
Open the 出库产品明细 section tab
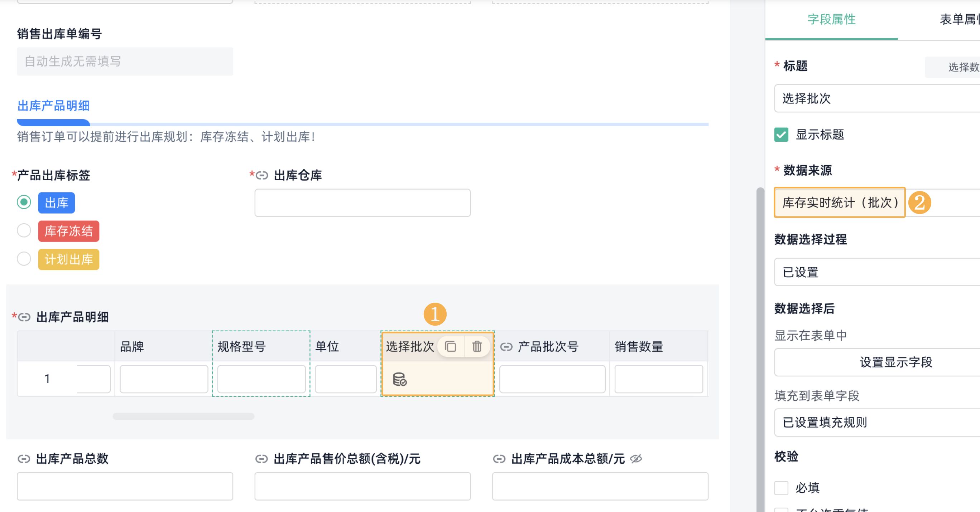tap(54, 106)
